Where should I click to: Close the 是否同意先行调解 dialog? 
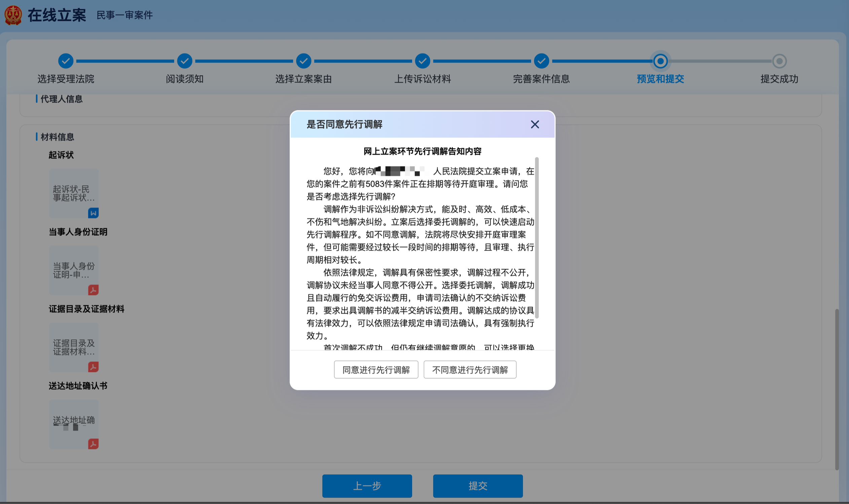click(x=535, y=125)
